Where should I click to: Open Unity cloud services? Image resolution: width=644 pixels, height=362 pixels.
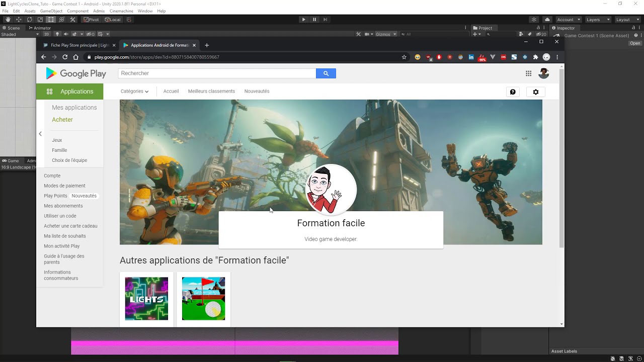coord(547,20)
